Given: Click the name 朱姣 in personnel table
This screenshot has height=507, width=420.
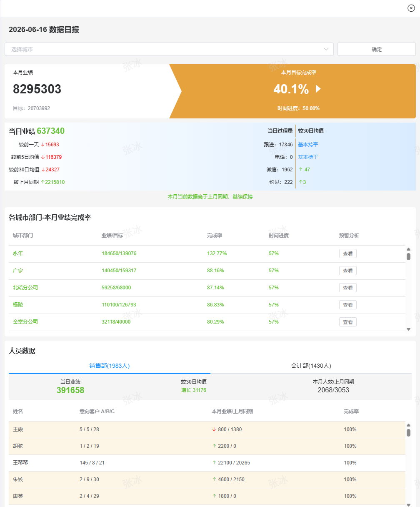Looking at the screenshot, I should click(x=18, y=479).
